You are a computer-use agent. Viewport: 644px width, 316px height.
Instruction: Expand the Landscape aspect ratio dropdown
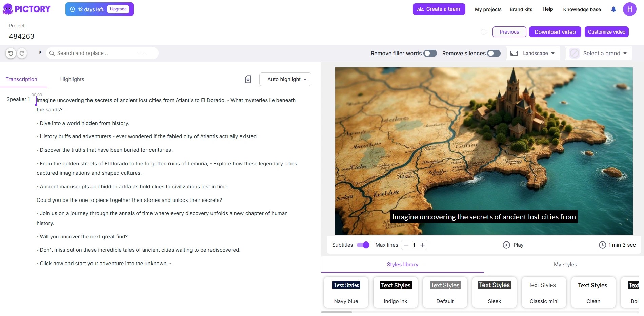point(533,53)
